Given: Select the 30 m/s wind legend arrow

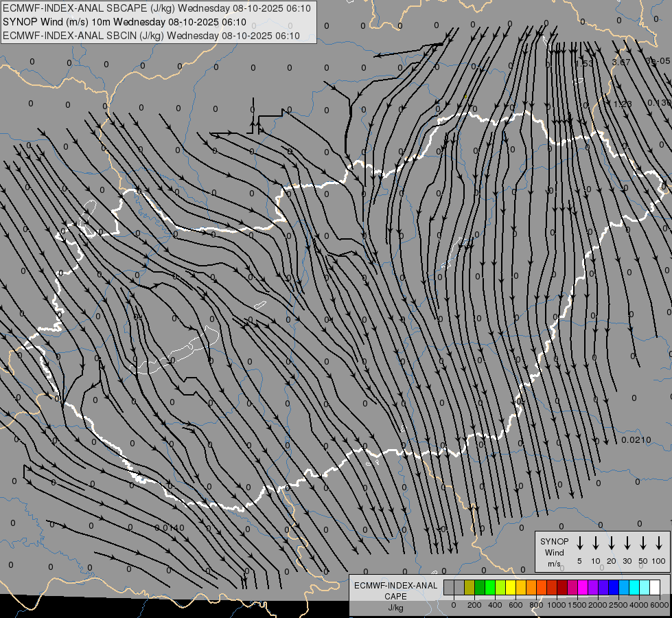Looking at the screenshot, I should click(x=627, y=543).
